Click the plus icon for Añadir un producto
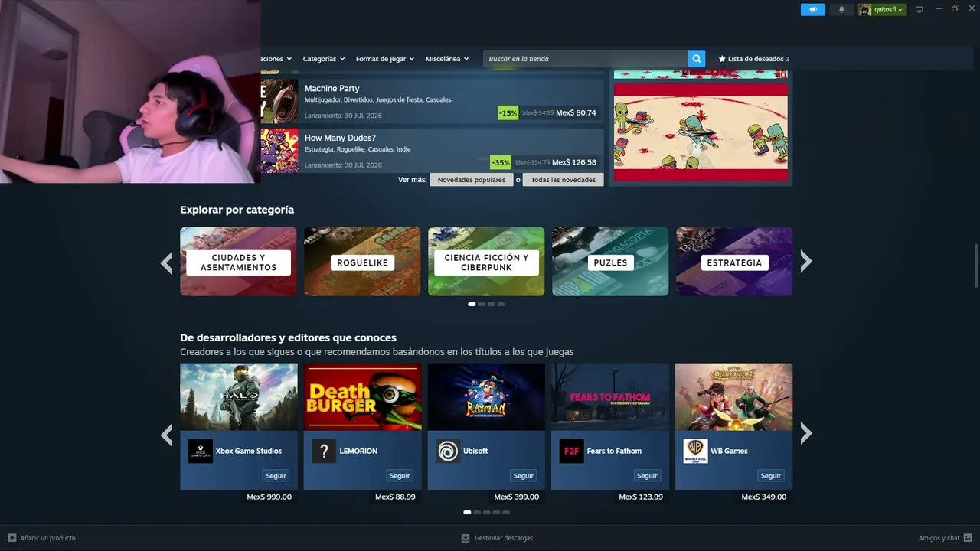The height and width of the screenshot is (551, 980). [11, 538]
